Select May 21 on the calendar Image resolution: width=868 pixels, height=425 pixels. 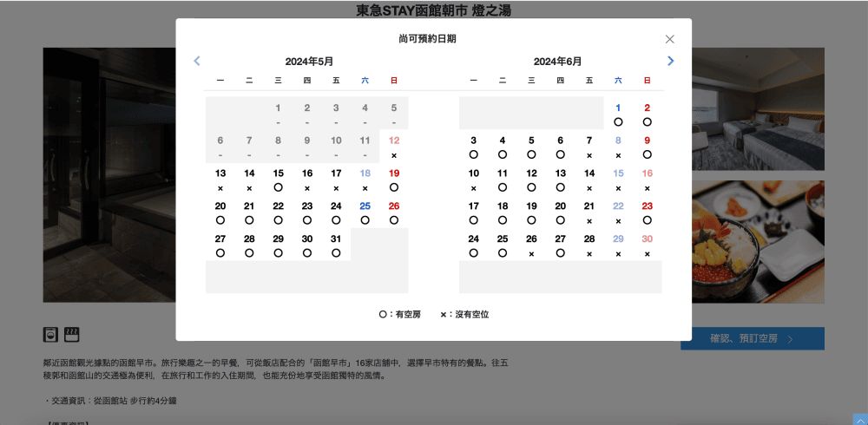pos(249,212)
